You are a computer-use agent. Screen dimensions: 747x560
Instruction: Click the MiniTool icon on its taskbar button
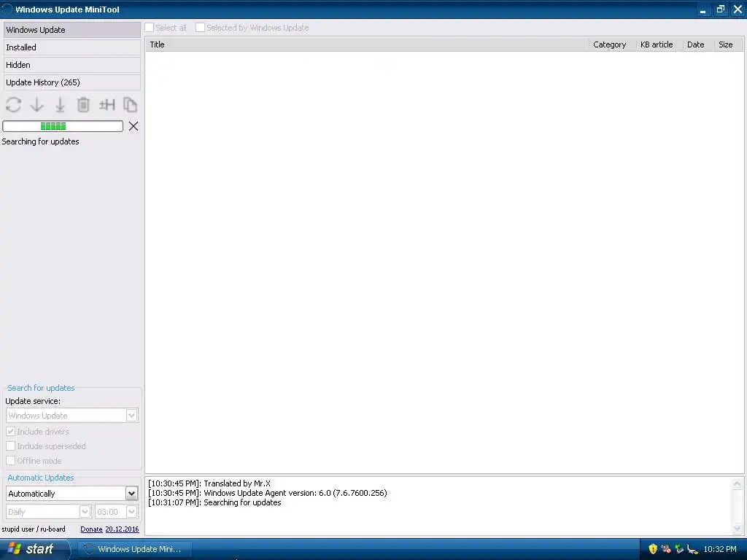click(x=88, y=549)
